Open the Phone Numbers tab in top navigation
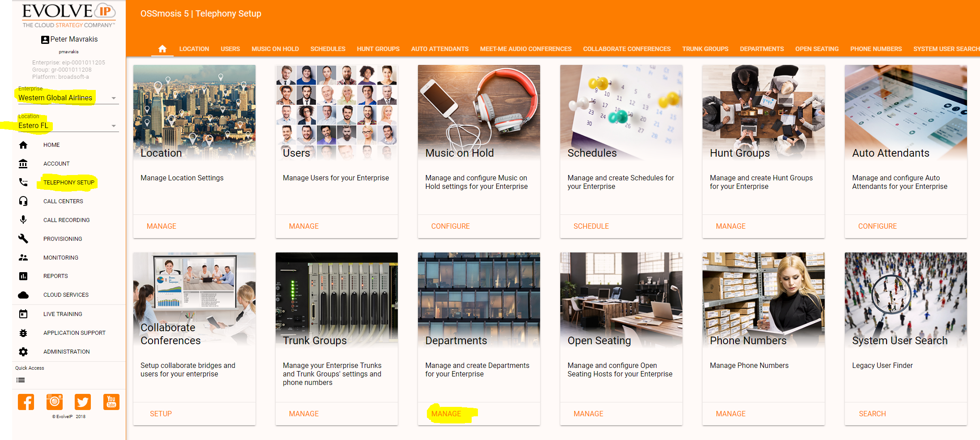The image size is (980, 440). click(x=876, y=49)
